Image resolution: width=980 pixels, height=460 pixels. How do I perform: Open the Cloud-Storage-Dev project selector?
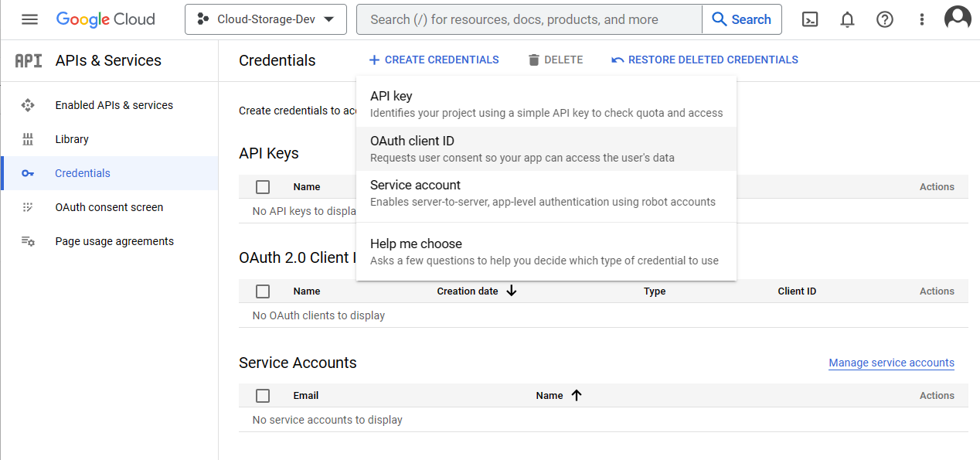pos(265,19)
